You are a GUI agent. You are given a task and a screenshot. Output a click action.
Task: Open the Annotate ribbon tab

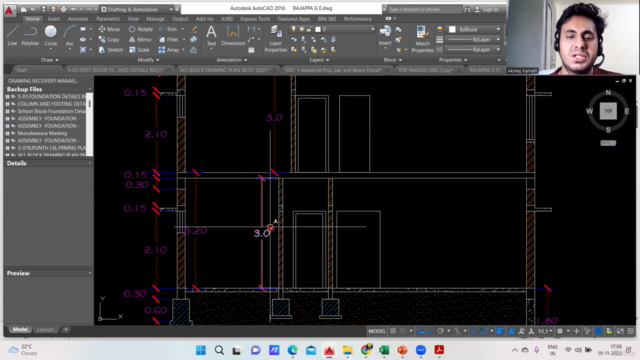pos(78,19)
